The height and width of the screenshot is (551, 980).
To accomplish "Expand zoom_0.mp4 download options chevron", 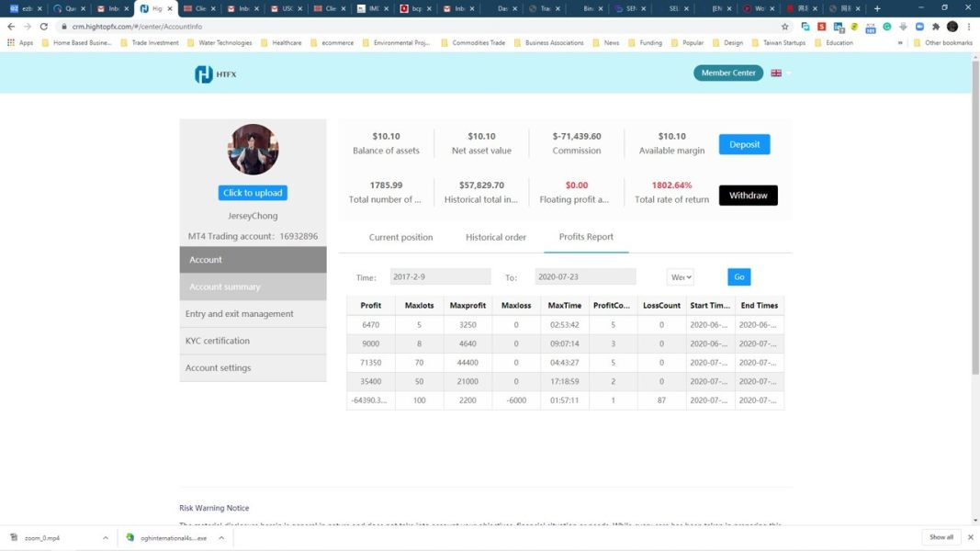I will (105, 537).
